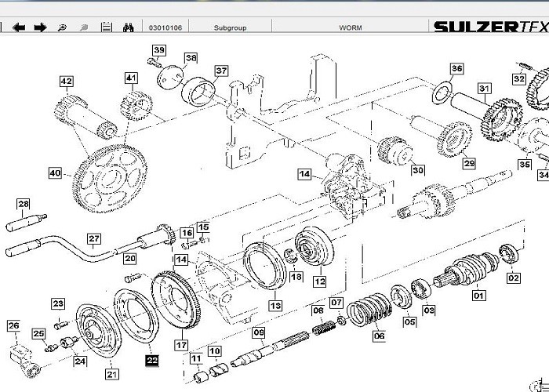Select part callout 35

pos(525,165)
